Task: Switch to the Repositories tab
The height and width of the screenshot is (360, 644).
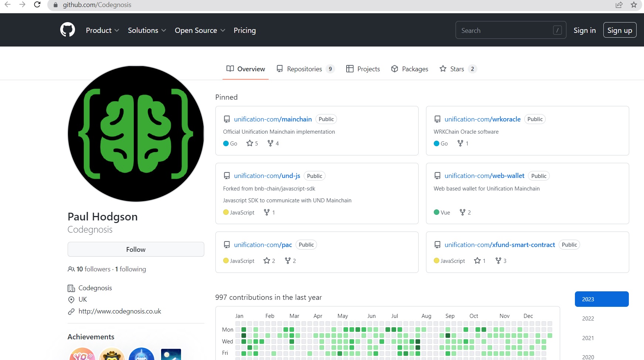Action: click(x=304, y=69)
